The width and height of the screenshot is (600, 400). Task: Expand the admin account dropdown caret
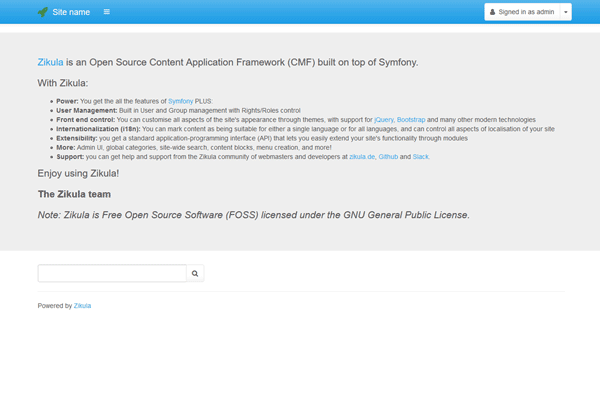coord(566,12)
